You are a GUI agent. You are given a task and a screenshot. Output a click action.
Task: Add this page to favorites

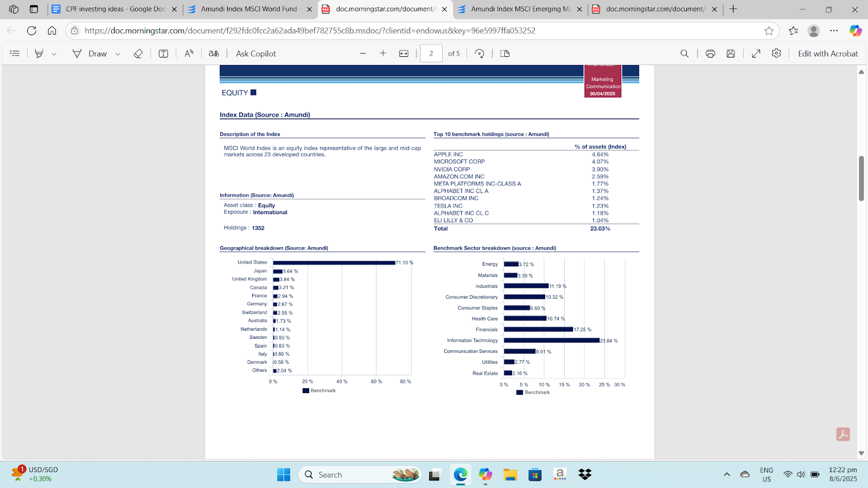pyautogui.click(x=769, y=31)
